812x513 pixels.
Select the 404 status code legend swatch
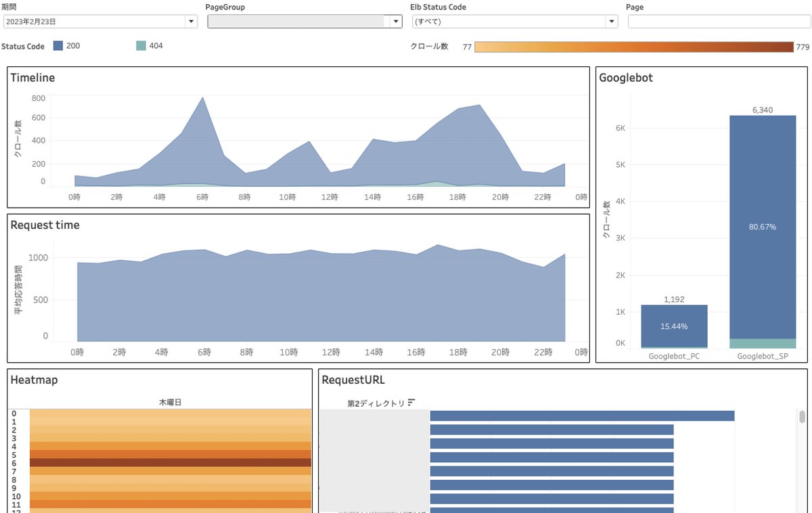[x=141, y=46]
